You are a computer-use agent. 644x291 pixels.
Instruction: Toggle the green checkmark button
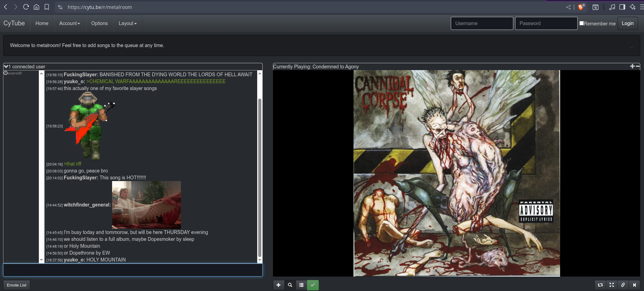(313, 285)
